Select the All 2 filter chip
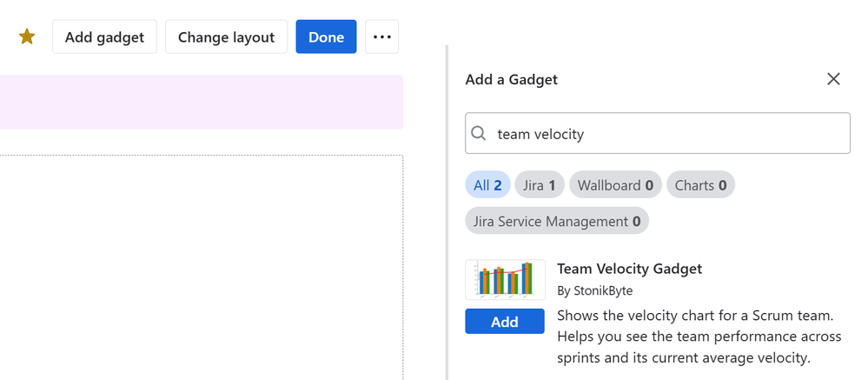868x380 pixels. pyautogui.click(x=487, y=185)
